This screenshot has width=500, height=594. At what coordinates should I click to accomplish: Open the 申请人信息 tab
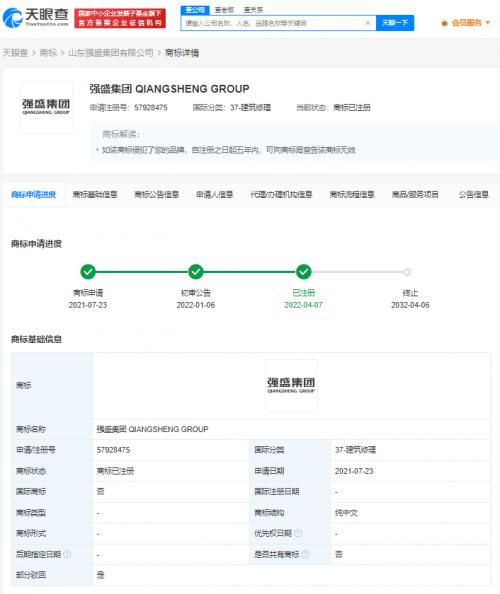click(x=214, y=194)
